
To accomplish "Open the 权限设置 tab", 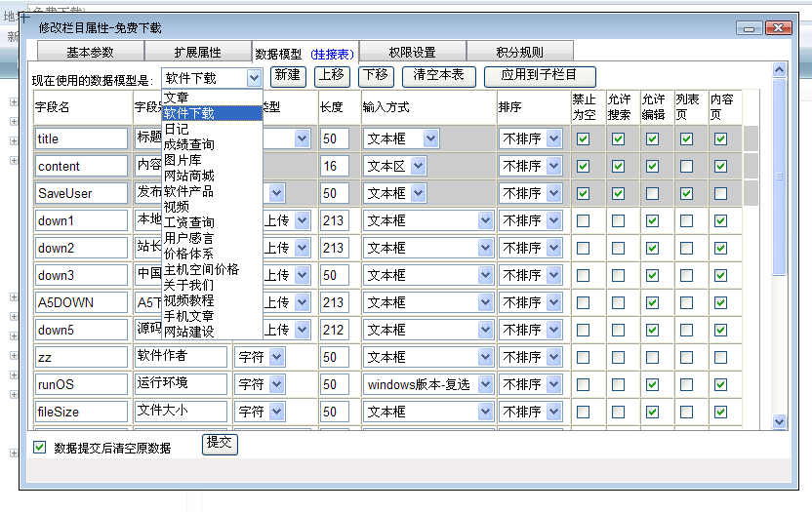I will (412, 52).
